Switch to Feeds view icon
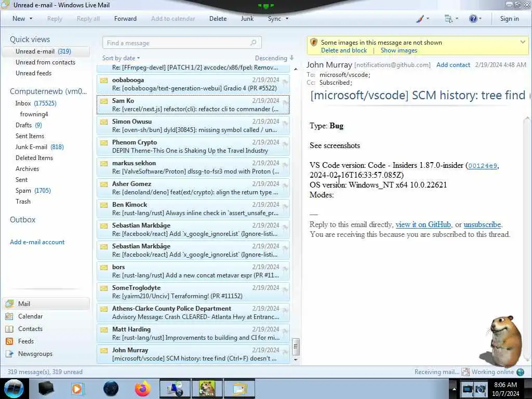This screenshot has width=532, height=399. click(x=9, y=341)
